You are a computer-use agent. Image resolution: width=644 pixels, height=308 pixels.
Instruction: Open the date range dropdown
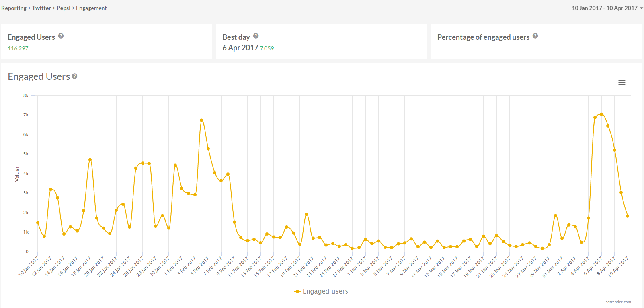[x=607, y=8]
